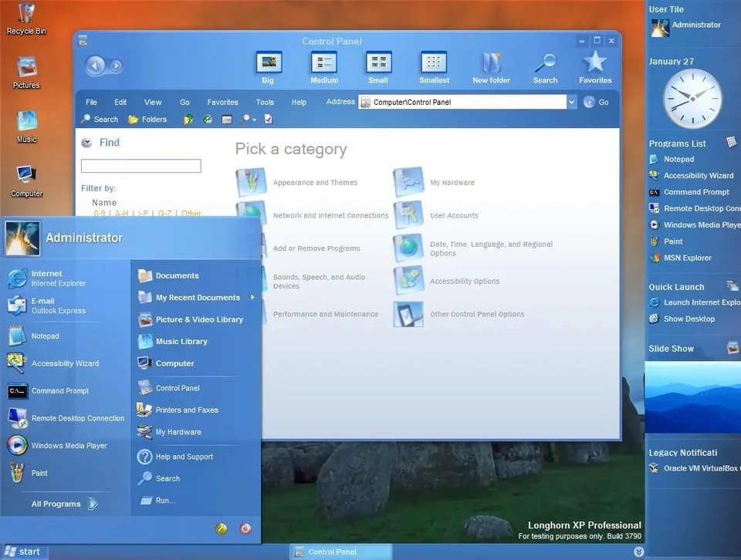
Task: Open the Accessibility Options category
Action: click(446, 281)
